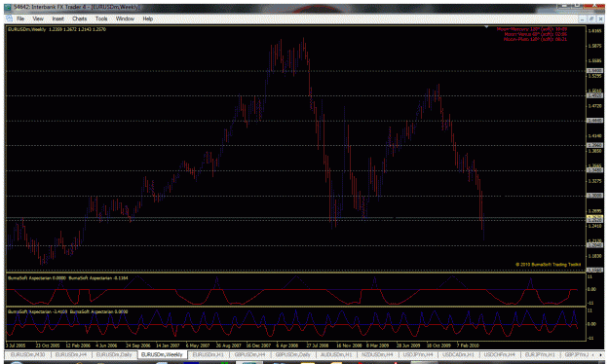The width and height of the screenshot is (609, 364).
Task: Switch to the EURJPYm,H1 chart tab
Action: click(540, 354)
